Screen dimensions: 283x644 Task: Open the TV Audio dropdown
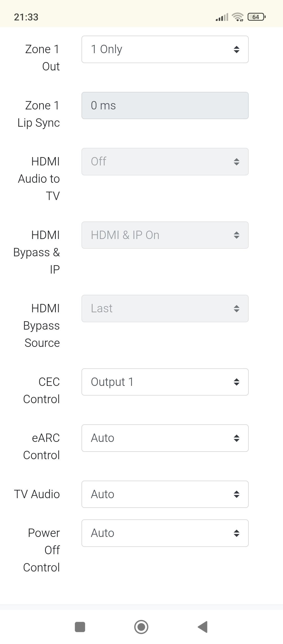point(165,494)
